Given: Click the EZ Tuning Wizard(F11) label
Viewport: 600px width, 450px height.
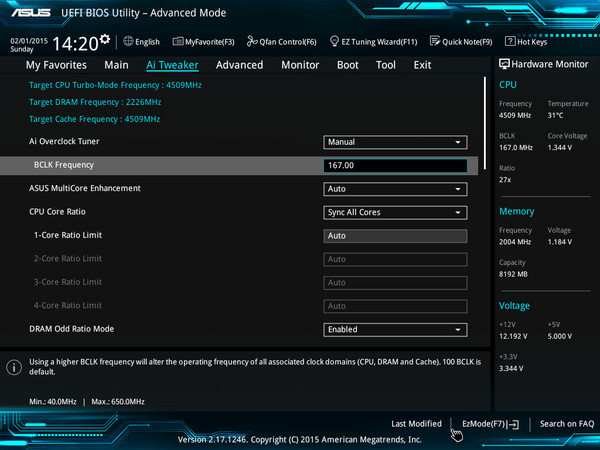Looking at the screenshot, I should pos(379,42).
